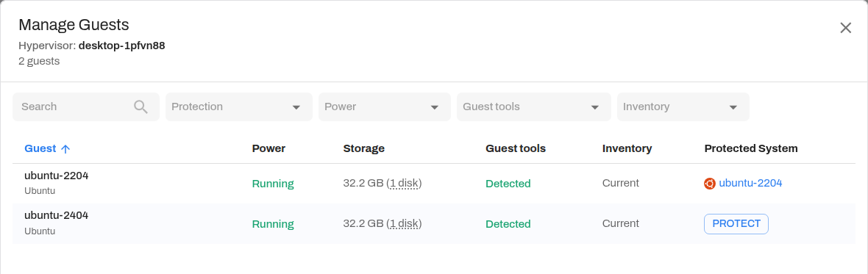868x274 pixels.
Task: Click the 1 disk link for ubuntu-2404
Action: (404, 224)
